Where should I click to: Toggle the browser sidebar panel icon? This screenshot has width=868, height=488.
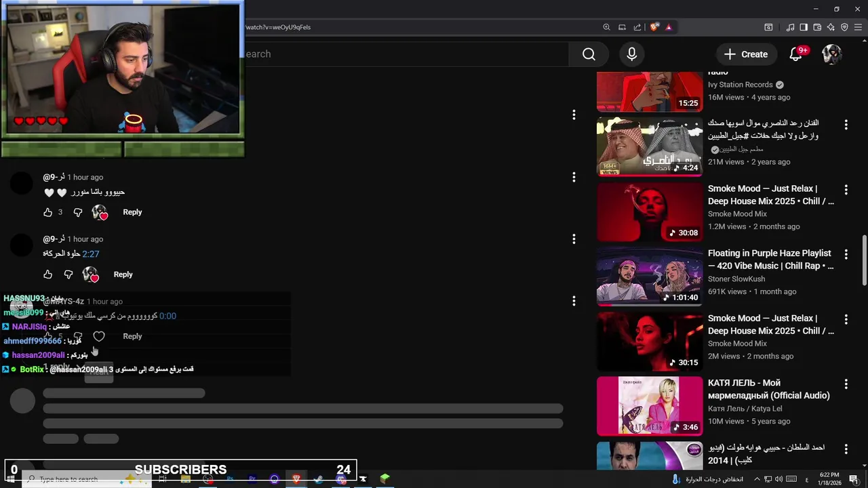point(804,27)
